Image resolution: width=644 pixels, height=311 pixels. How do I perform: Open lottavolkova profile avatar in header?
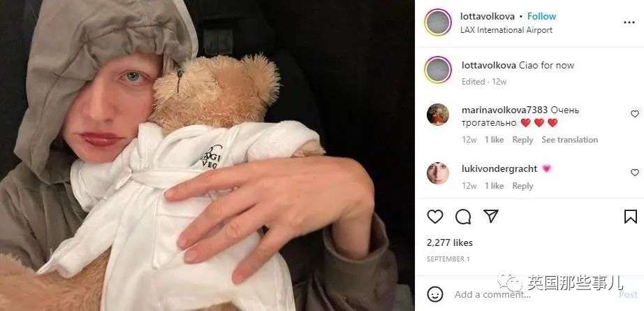438,22
